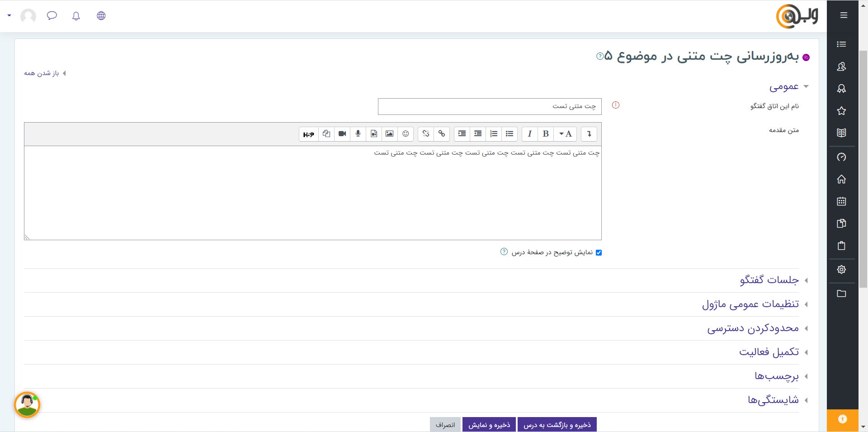This screenshot has width=868, height=432.
Task: Record audio with the microphone icon
Action: (358, 134)
